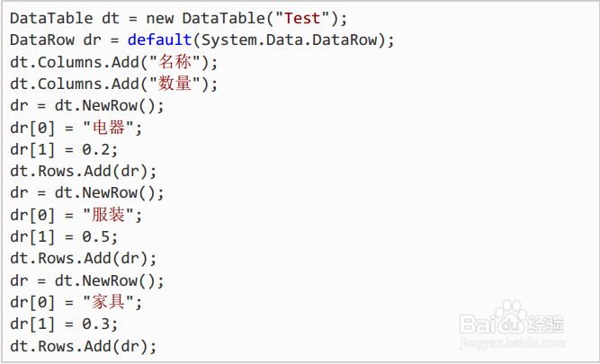Place cursor on "数量" column string

tap(175, 84)
